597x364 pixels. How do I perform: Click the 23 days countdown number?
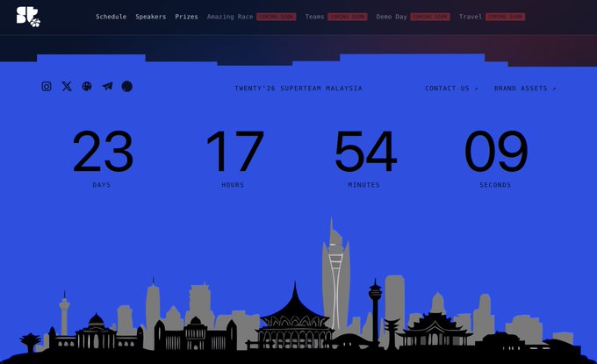click(103, 151)
